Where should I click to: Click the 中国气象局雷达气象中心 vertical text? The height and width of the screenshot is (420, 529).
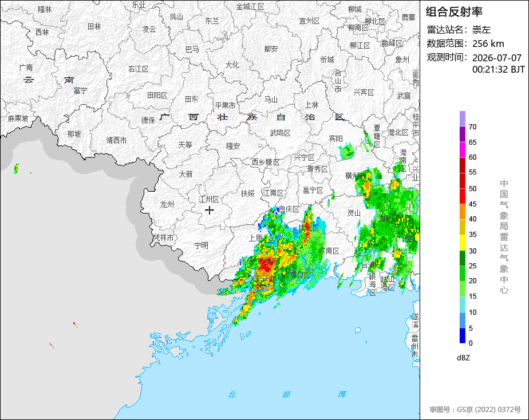(x=504, y=237)
